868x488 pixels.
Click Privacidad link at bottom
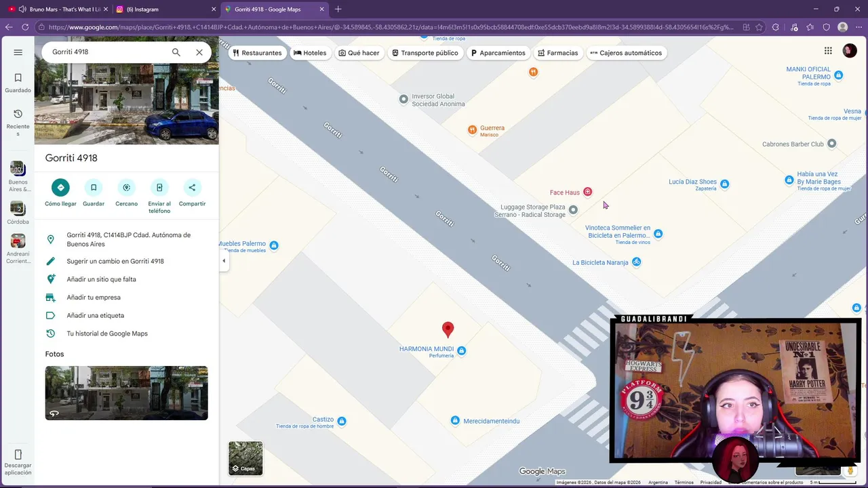coord(711,483)
